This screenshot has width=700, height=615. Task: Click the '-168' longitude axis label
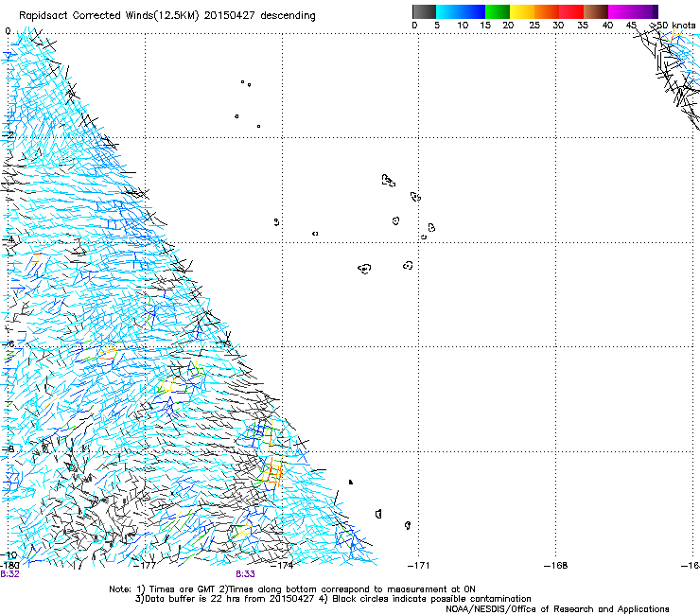click(x=556, y=566)
